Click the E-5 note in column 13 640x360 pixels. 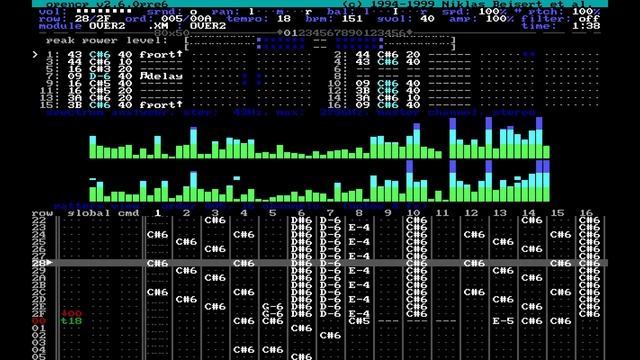(503, 321)
